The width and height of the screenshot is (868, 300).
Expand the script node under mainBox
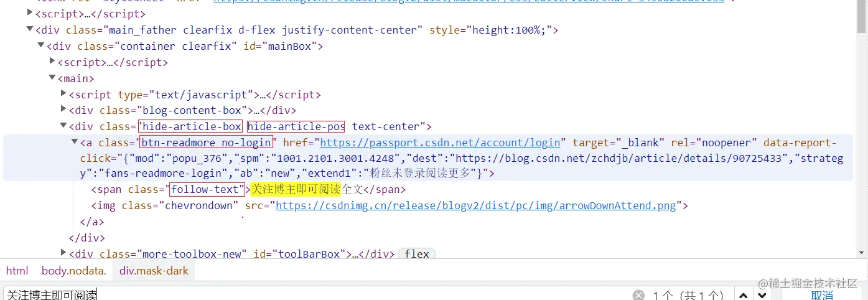coord(52,62)
